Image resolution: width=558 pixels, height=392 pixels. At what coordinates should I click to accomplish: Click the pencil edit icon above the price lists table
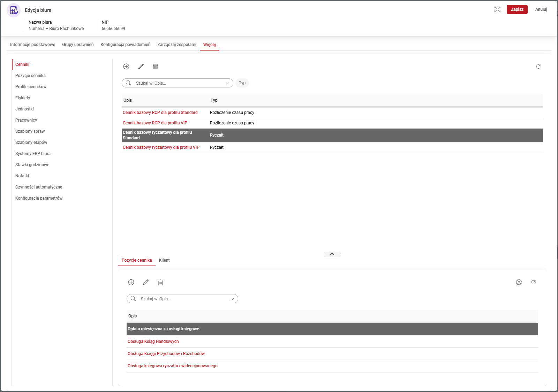coord(141,67)
